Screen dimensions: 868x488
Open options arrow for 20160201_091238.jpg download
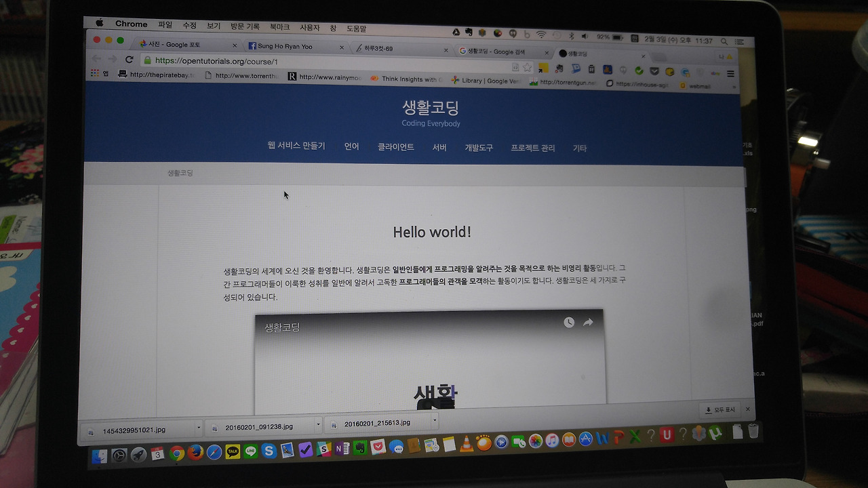(x=318, y=425)
